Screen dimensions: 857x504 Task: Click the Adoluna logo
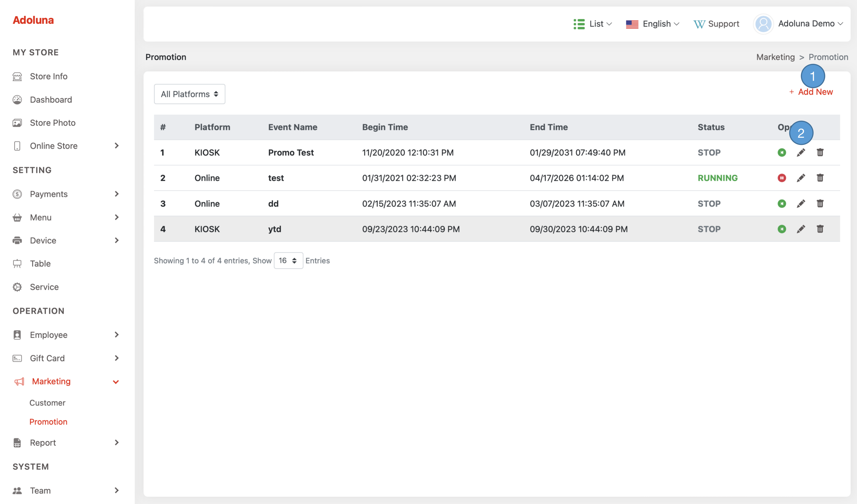click(33, 20)
